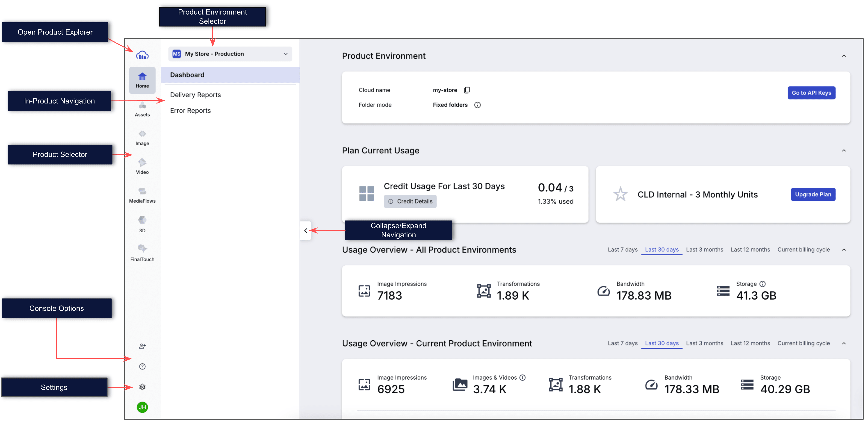Click the Settings gear icon
This screenshot has width=868, height=424.
(x=142, y=387)
